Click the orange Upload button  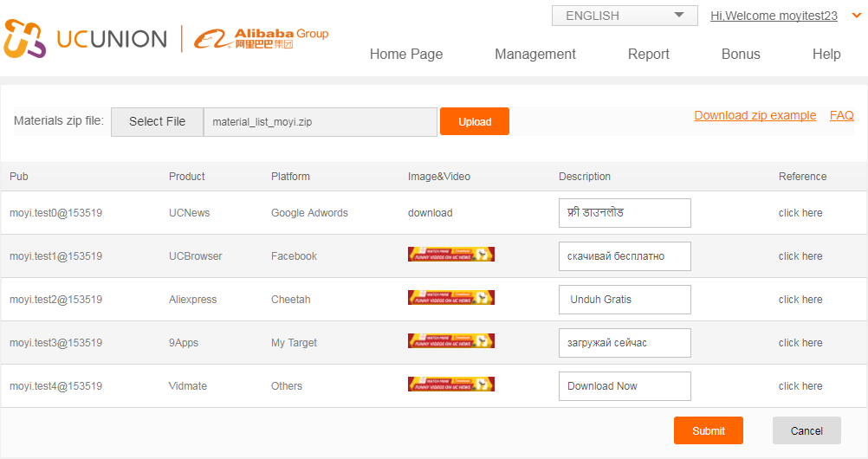point(475,122)
